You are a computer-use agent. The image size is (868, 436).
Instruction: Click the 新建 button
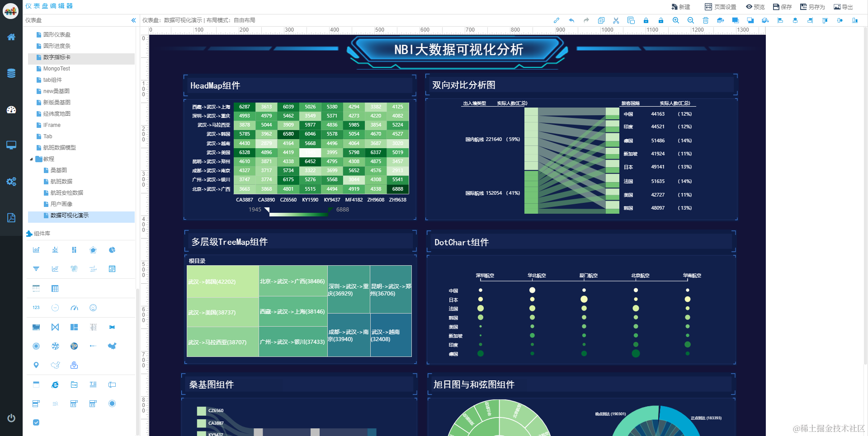tap(681, 7)
